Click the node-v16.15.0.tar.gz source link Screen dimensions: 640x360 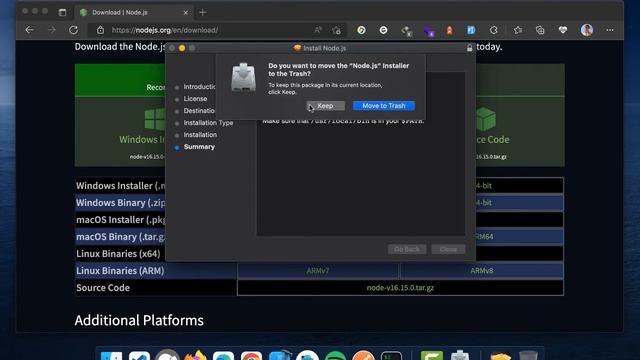pyautogui.click(x=400, y=288)
